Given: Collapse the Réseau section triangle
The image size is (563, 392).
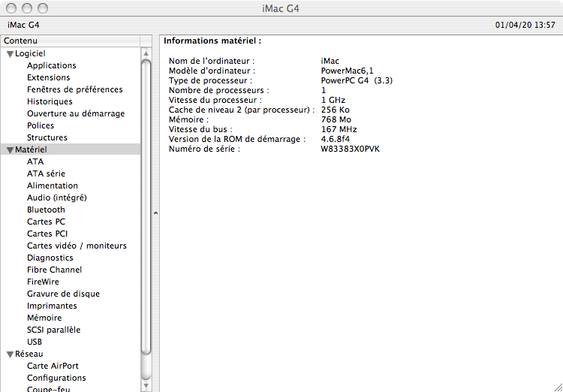Looking at the screenshot, I should (x=10, y=354).
